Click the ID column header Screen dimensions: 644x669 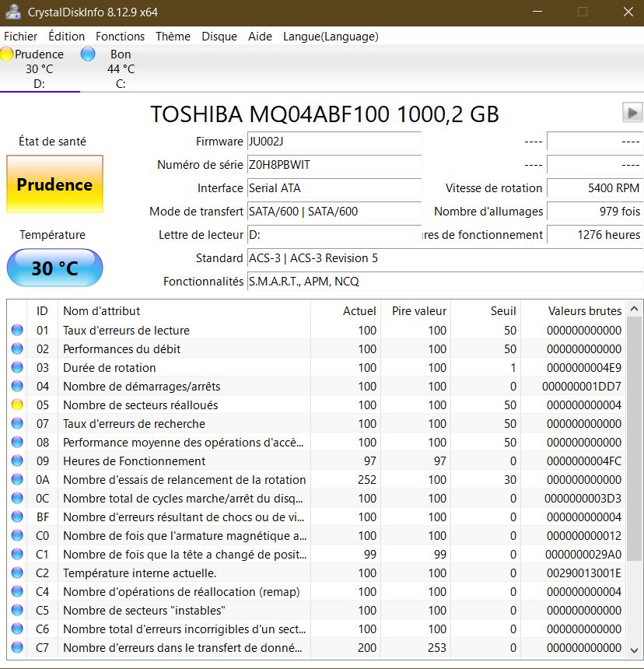pos(42,311)
